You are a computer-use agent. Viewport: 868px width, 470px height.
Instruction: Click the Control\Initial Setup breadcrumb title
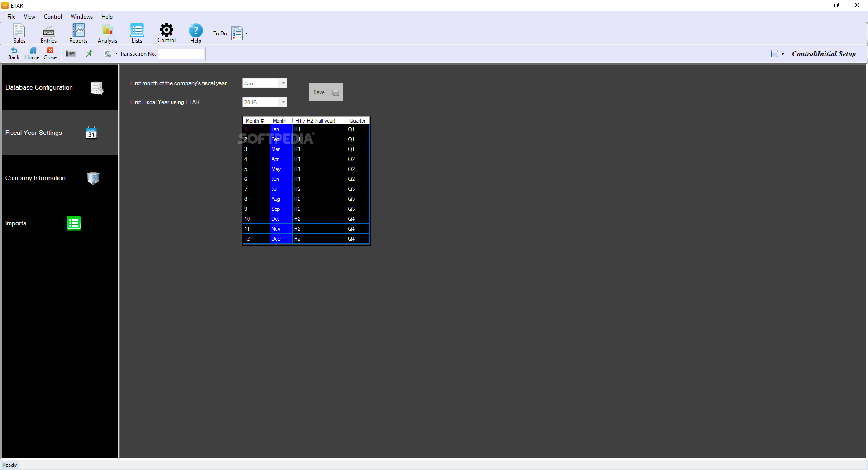pos(824,54)
